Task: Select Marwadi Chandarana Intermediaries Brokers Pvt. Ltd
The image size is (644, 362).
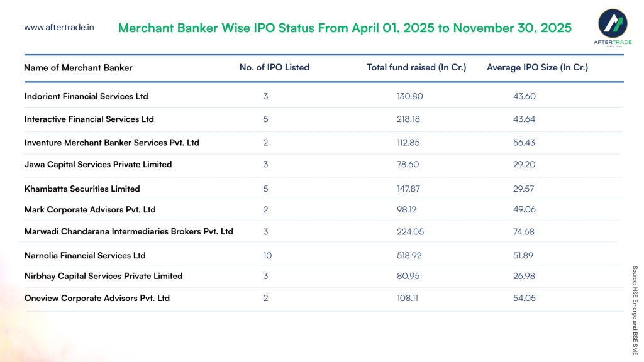Action: point(128,231)
